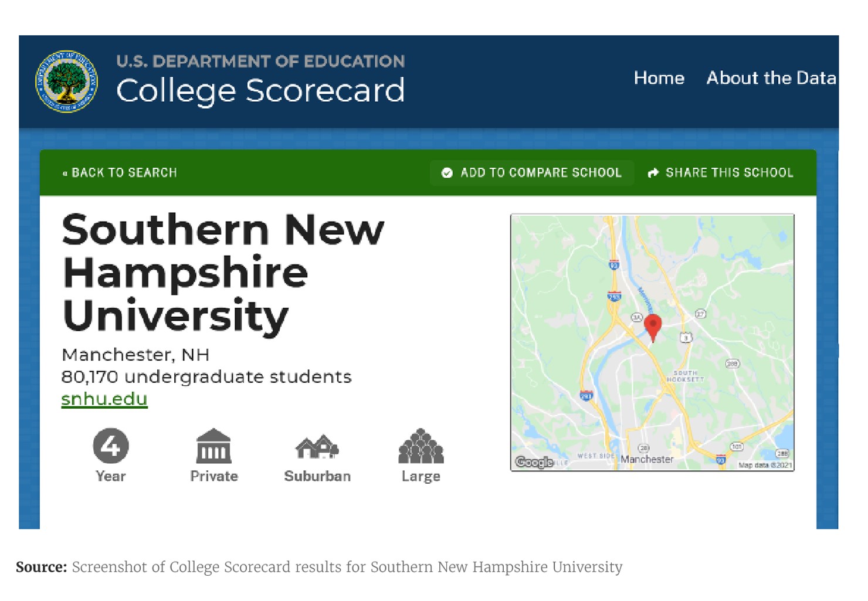Open the Home menu item
This screenshot has width=868, height=601.
pos(659,78)
